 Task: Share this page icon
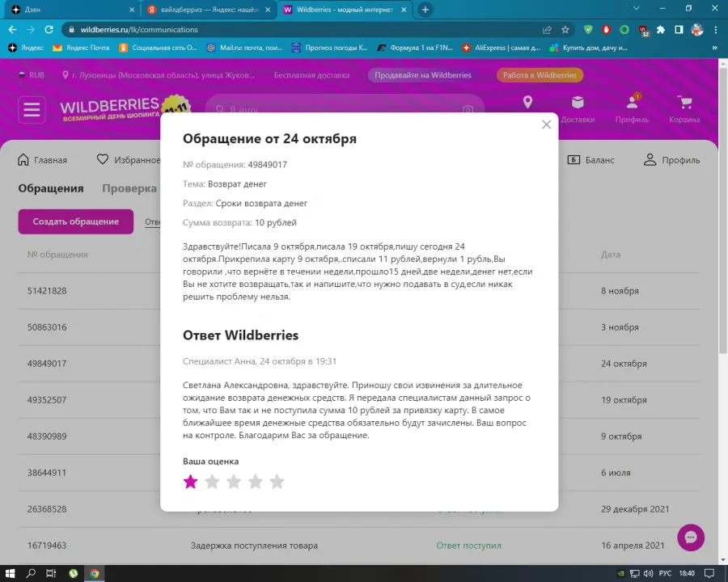click(x=547, y=30)
